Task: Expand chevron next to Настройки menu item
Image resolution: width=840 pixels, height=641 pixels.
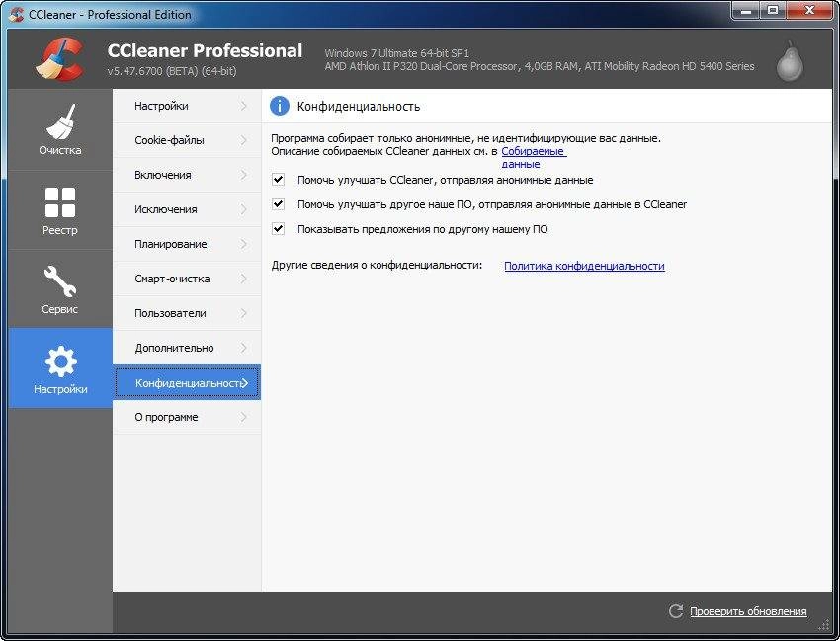Action: pos(244,106)
